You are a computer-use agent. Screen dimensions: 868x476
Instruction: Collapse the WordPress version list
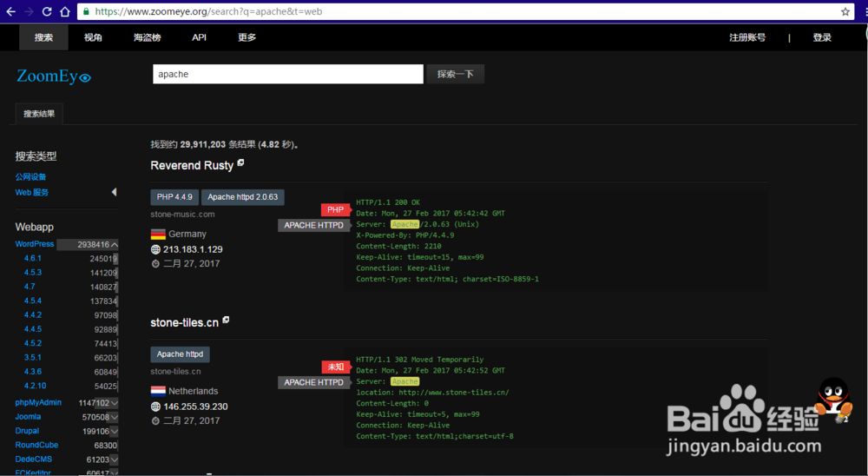(114, 244)
